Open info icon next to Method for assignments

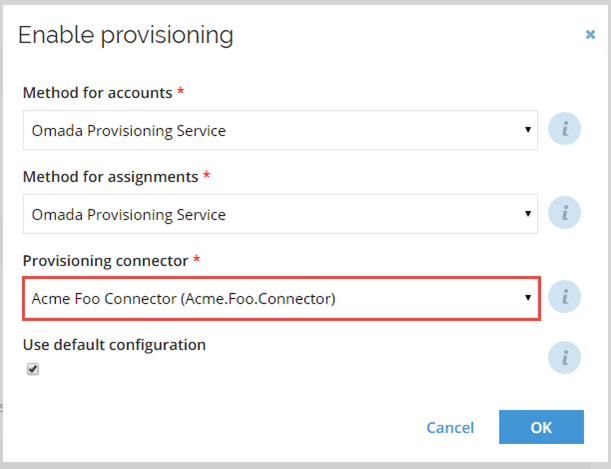coord(564,213)
